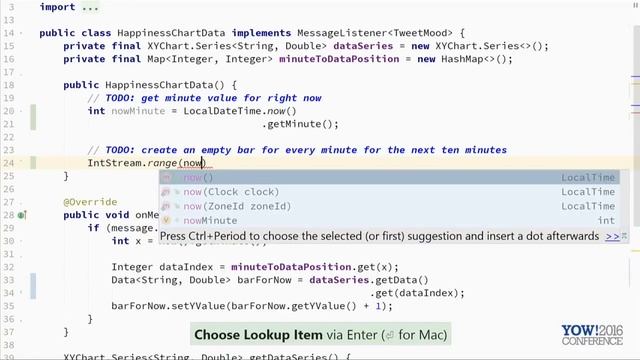
Task: Click the TODO get minute value comment
Action: click(x=204, y=98)
